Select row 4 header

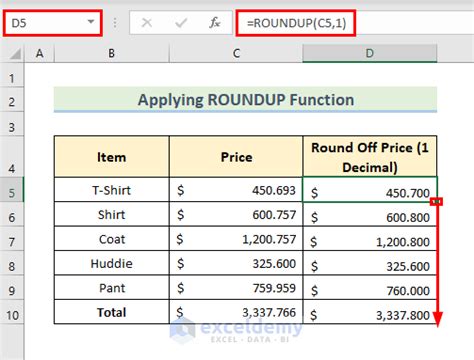(x=12, y=157)
